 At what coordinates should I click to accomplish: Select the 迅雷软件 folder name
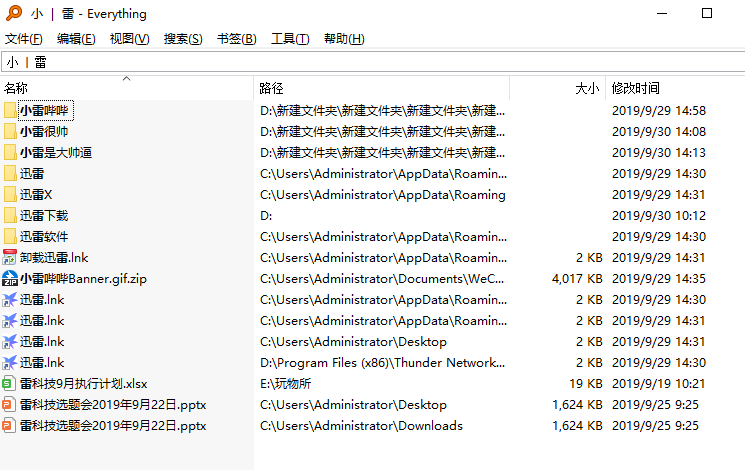coord(44,236)
